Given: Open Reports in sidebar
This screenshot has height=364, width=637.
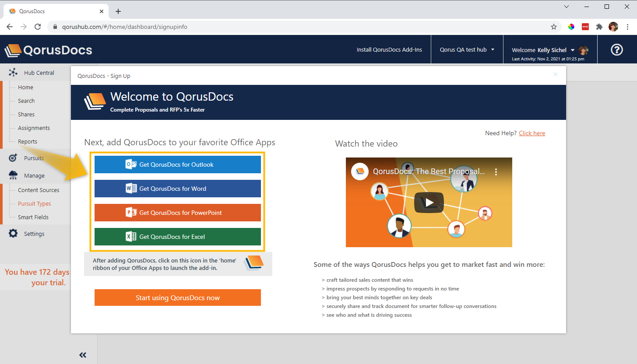Looking at the screenshot, I should (x=28, y=141).
